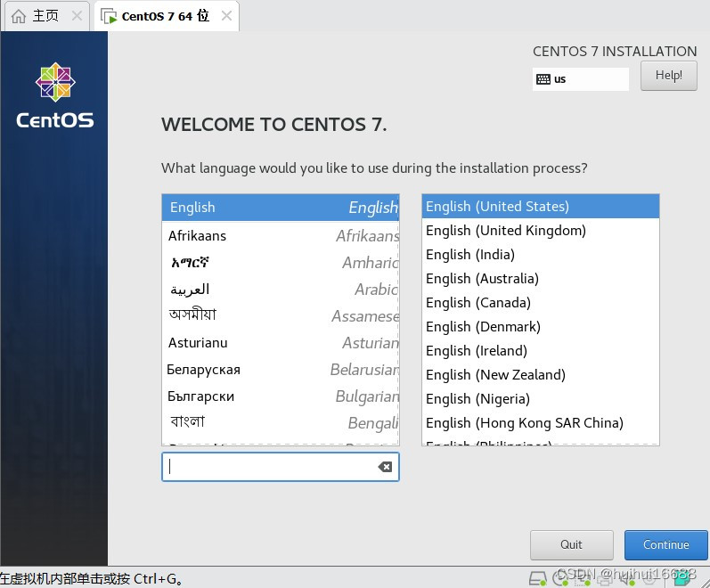
Task: Clear the language search field with backspace icon
Action: point(385,467)
